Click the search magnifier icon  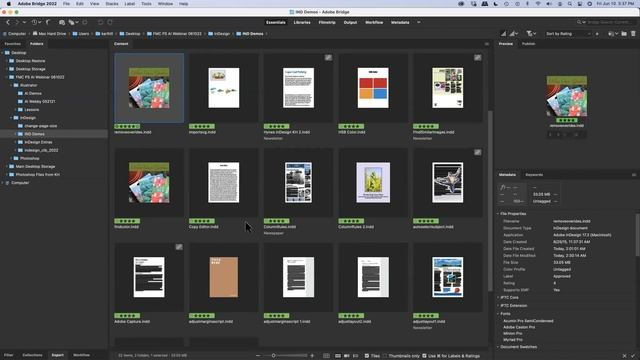[579, 22]
